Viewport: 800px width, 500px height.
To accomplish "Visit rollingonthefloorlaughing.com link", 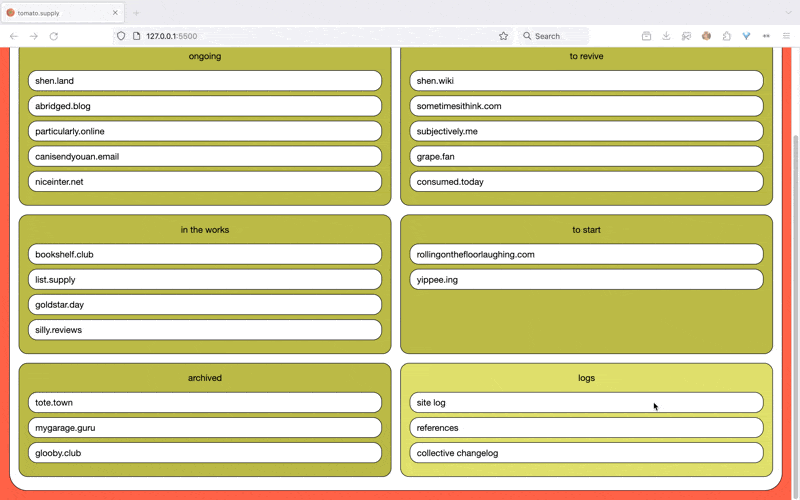I will coord(586,255).
